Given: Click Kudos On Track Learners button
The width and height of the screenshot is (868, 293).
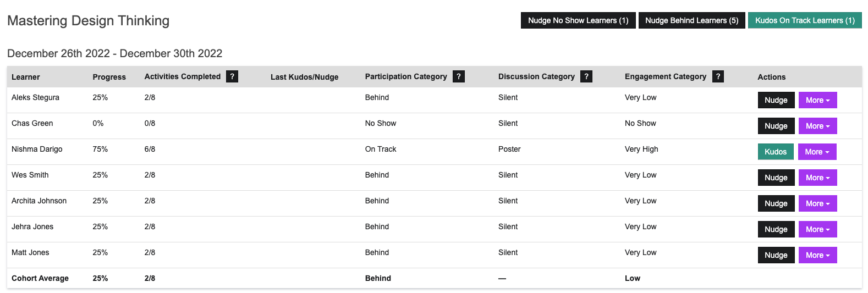Looking at the screenshot, I should tap(804, 20).
